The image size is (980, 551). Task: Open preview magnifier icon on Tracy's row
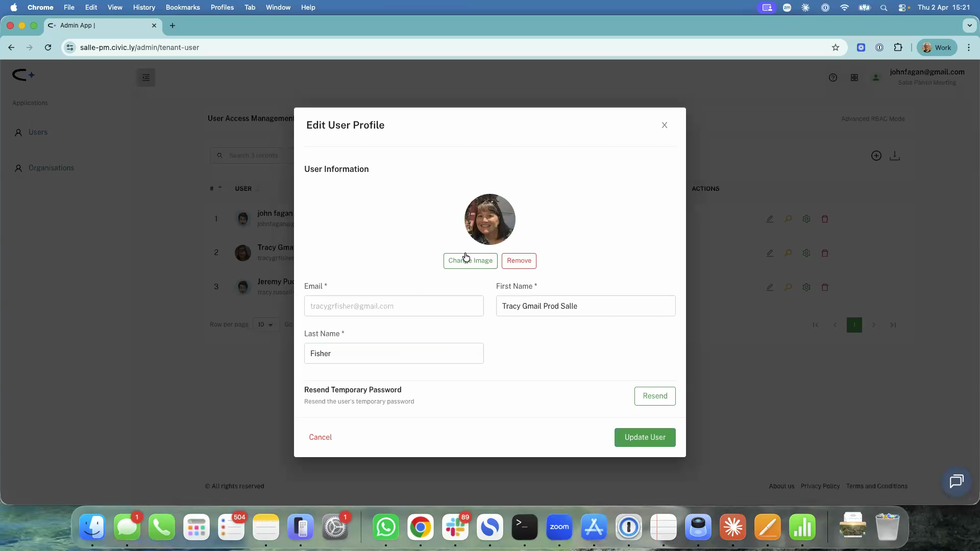coord(788,253)
